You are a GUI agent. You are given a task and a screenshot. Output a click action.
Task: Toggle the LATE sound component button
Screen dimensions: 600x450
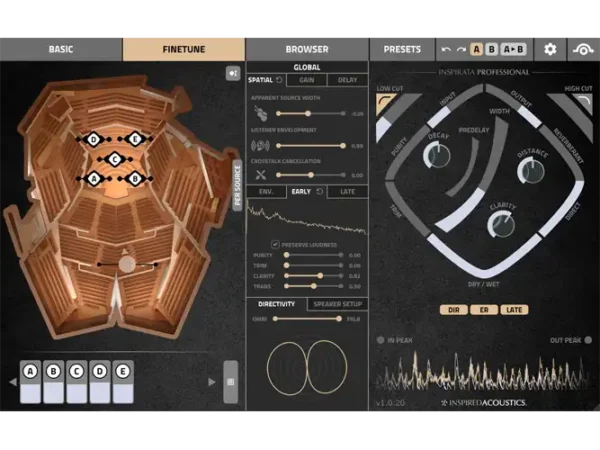tap(514, 310)
